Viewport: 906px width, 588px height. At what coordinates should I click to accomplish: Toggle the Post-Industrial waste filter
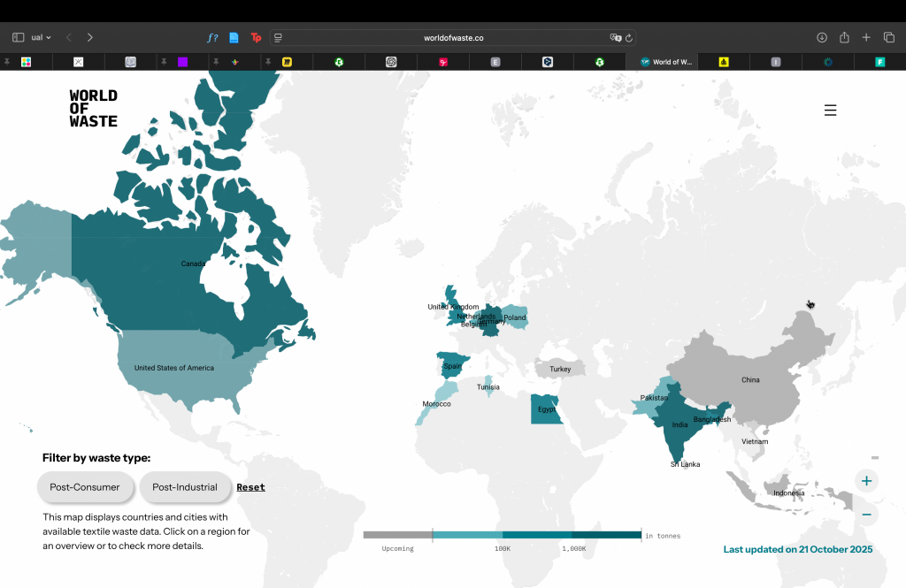(184, 487)
